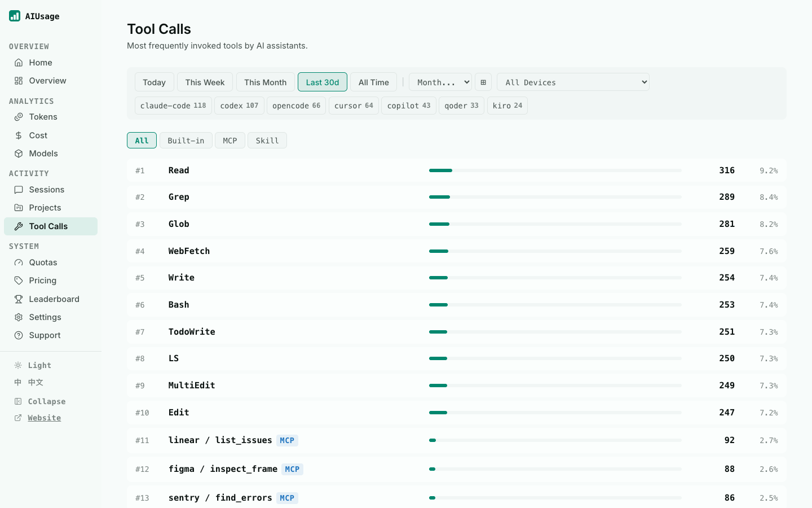
Task: Click the grid icon beside Month dropdown
Action: [483, 82]
